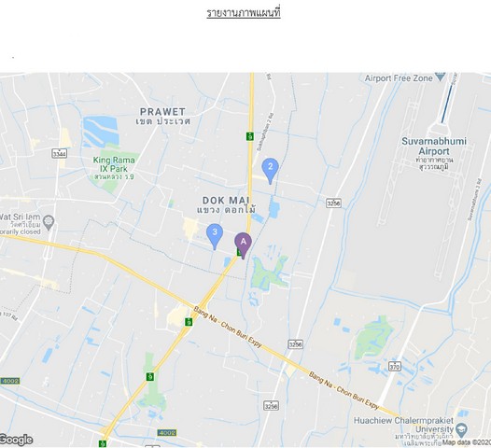The width and height of the screenshot is (491, 448).
Task: Click the Airport Free Zone pin icon
Action: 441,77
